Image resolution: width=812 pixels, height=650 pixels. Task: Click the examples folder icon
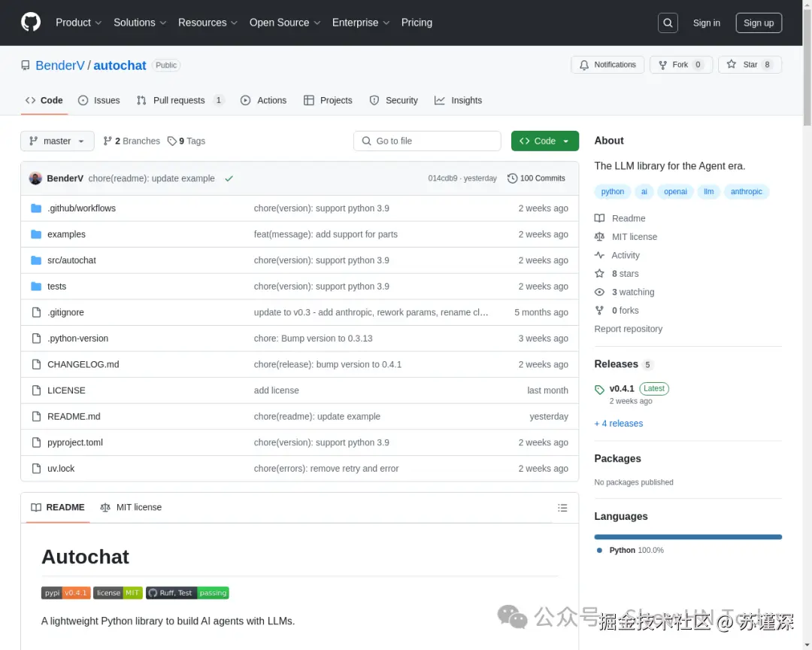point(36,234)
